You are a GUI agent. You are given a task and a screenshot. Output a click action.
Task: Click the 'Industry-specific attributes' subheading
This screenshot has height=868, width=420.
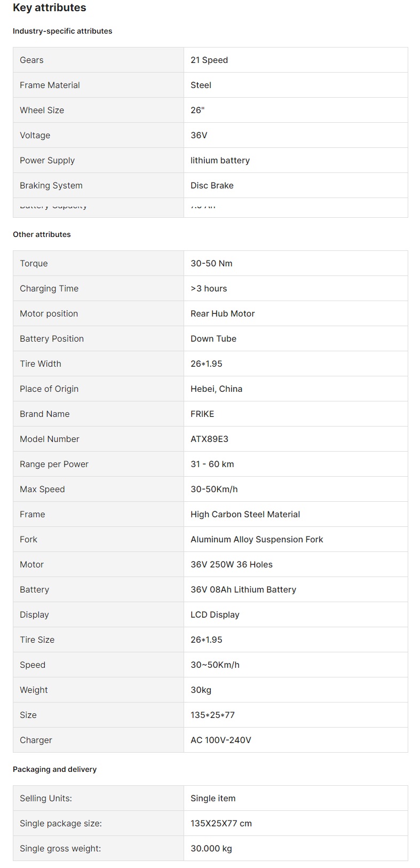click(x=62, y=31)
